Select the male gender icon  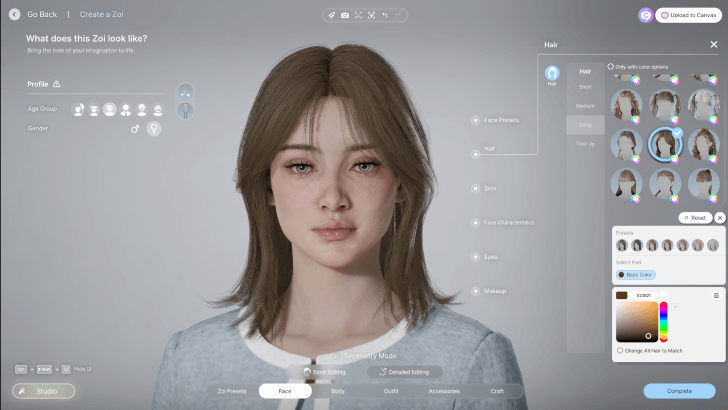pyautogui.click(x=135, y=128)
